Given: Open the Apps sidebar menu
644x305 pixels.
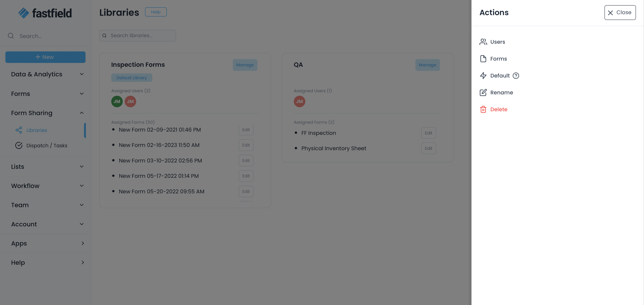Looking at the screenshot, I should [x=82, y=243].
